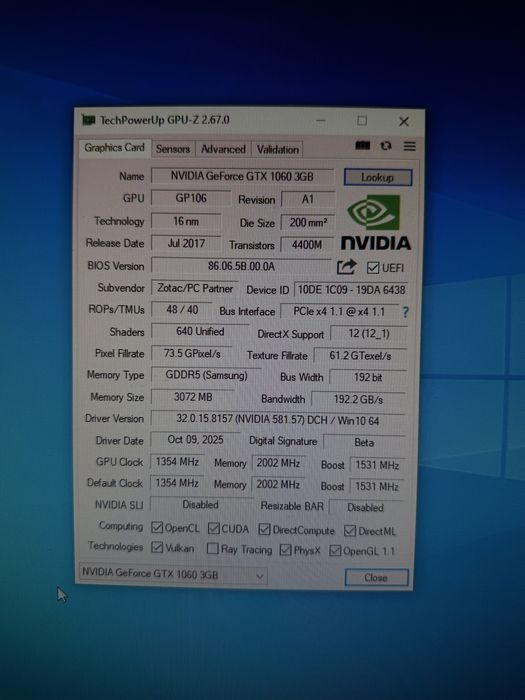
Task: Switch to the Sensors tab
Action: coord(173,149)
